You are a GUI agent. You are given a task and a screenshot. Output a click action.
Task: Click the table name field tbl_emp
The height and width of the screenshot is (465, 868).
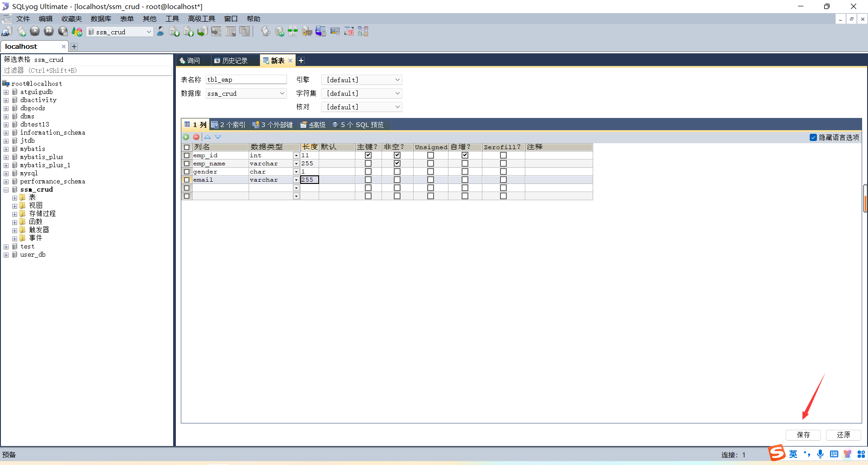pos(246,80)
